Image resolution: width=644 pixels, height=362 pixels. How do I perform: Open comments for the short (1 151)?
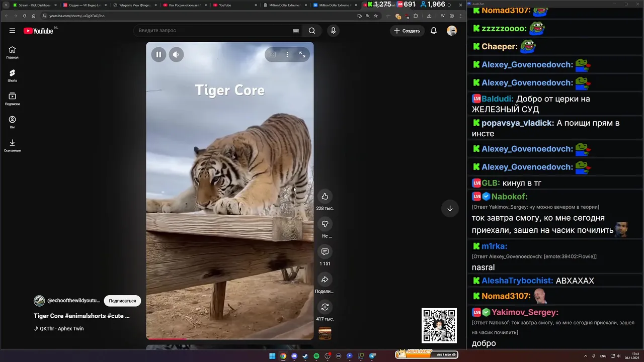(x=325, y=251)
